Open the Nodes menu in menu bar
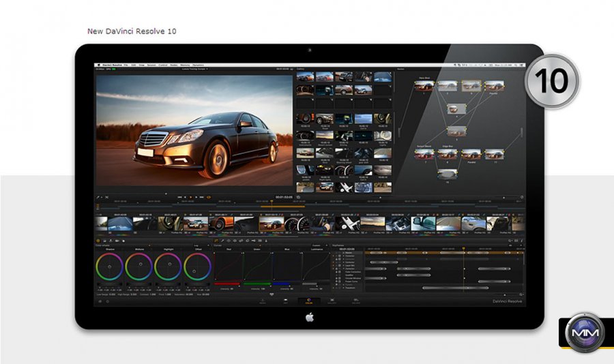 click(173, 65)
